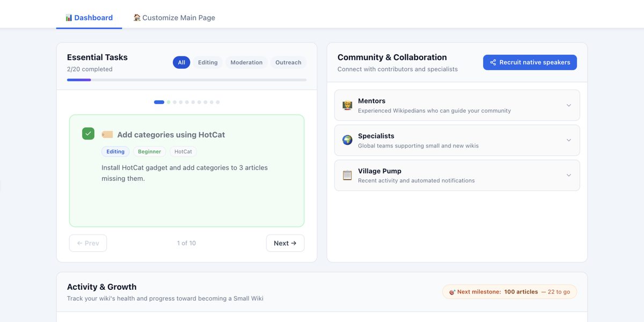644x322 pixels.
Task: Click the '1 of 10' page indicator
Action: click(x=186, y=243)
